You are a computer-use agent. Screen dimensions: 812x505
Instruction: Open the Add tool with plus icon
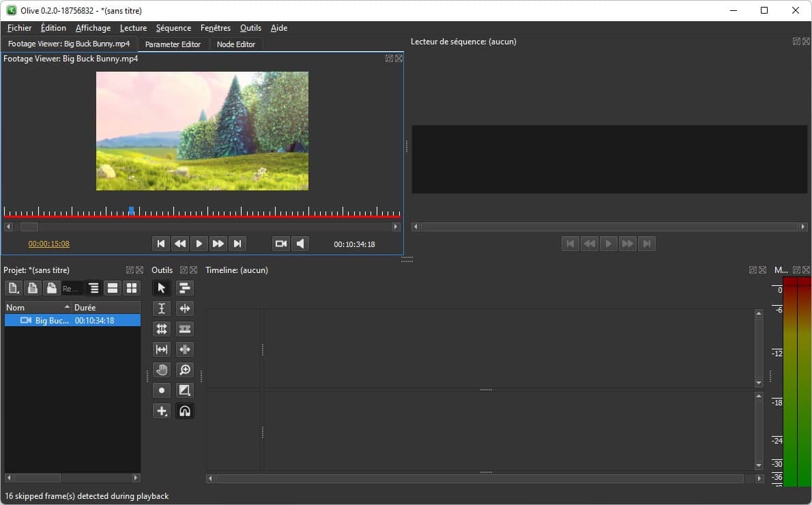[162, 412]
